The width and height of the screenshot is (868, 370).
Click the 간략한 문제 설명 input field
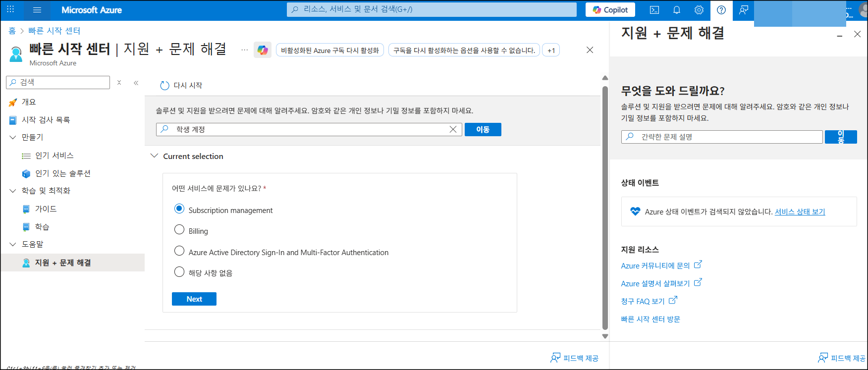point(722,137)
